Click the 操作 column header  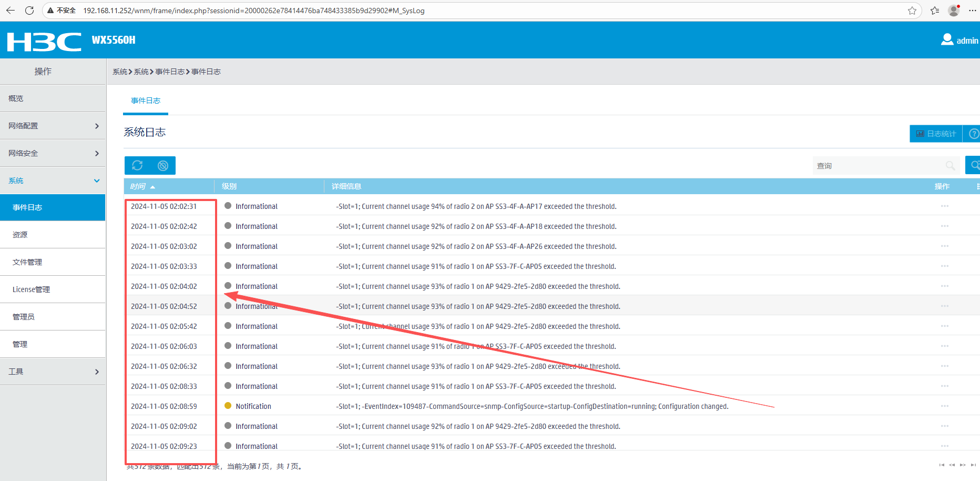point(942,186)
